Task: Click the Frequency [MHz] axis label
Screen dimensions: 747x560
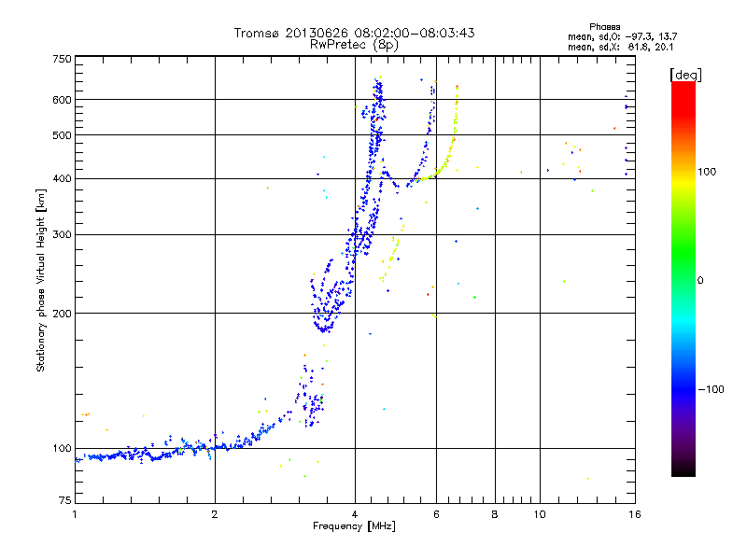Action: [354, 528]
